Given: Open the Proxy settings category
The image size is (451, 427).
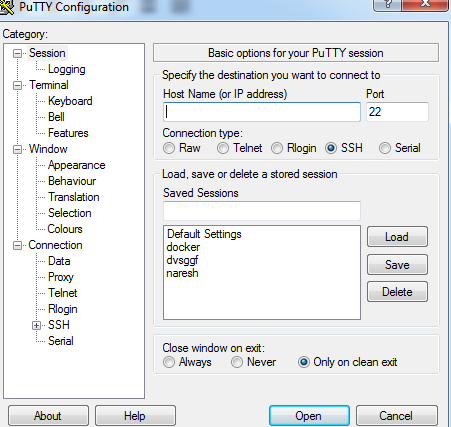Looking at the screenshot, I should (61, 277).
